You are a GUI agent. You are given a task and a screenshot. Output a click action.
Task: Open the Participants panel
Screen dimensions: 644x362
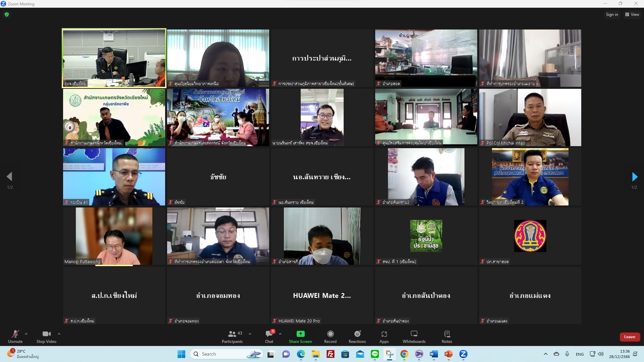click(232, 337)
